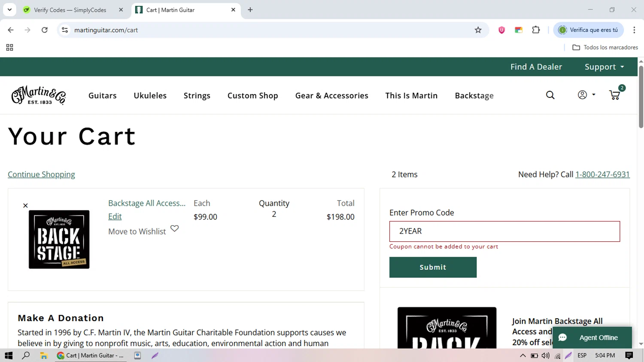Image resolution: width=644 pixels, height=362 pixels.
Task: Open the network icon in the tray
Action: pyautogui.click(x=557, y=356)
